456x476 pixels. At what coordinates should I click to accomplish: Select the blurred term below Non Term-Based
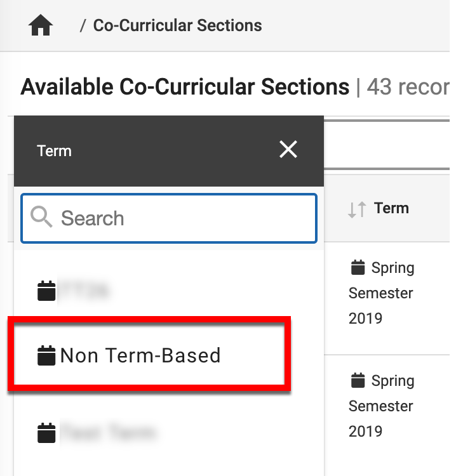point(107,433)
